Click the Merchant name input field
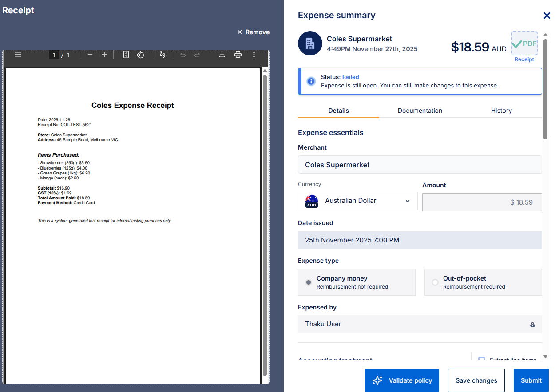 click(420, 165)
